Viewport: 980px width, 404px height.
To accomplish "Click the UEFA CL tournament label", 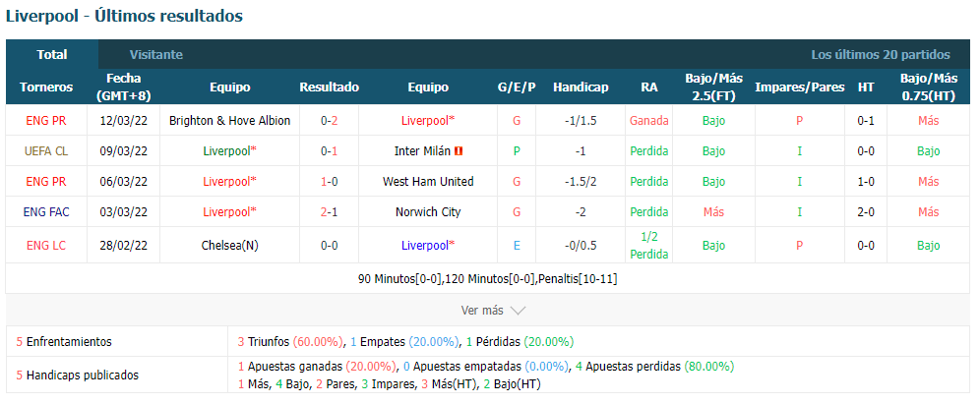I will tap(46, 151).
